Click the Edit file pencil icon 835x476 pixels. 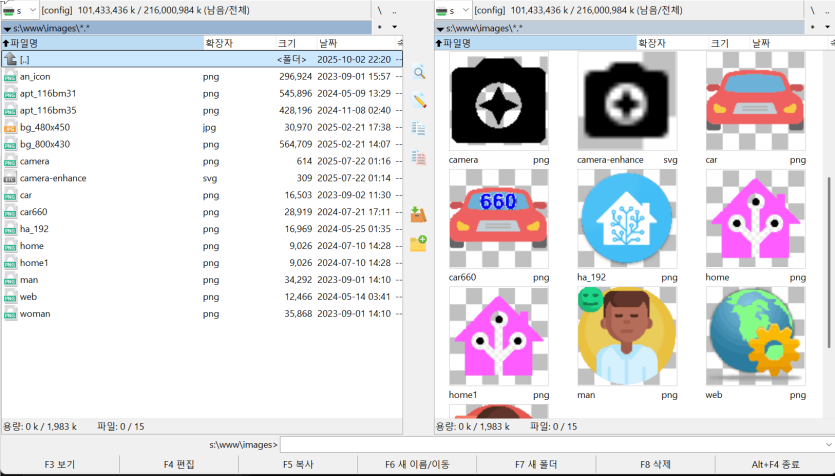coord(420,101)
